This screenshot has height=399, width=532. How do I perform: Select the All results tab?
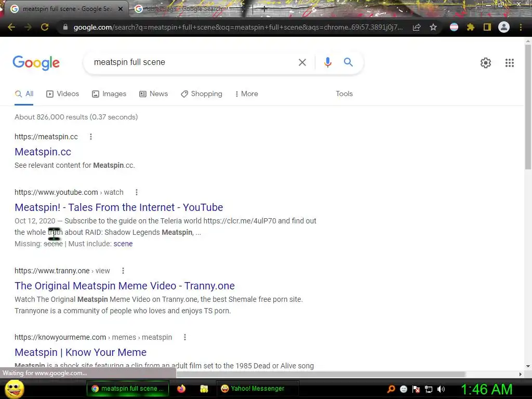click(24, 94)
